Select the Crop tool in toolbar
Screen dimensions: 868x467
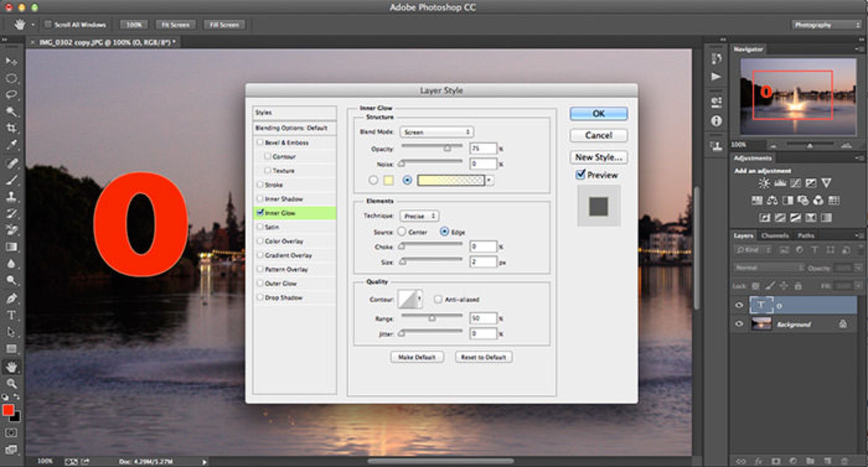11,128
